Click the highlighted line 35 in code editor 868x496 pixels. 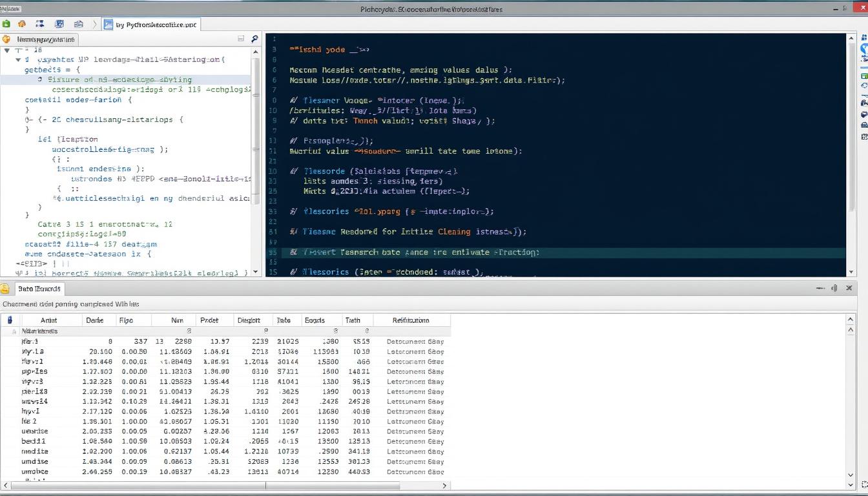pos(563,253)
